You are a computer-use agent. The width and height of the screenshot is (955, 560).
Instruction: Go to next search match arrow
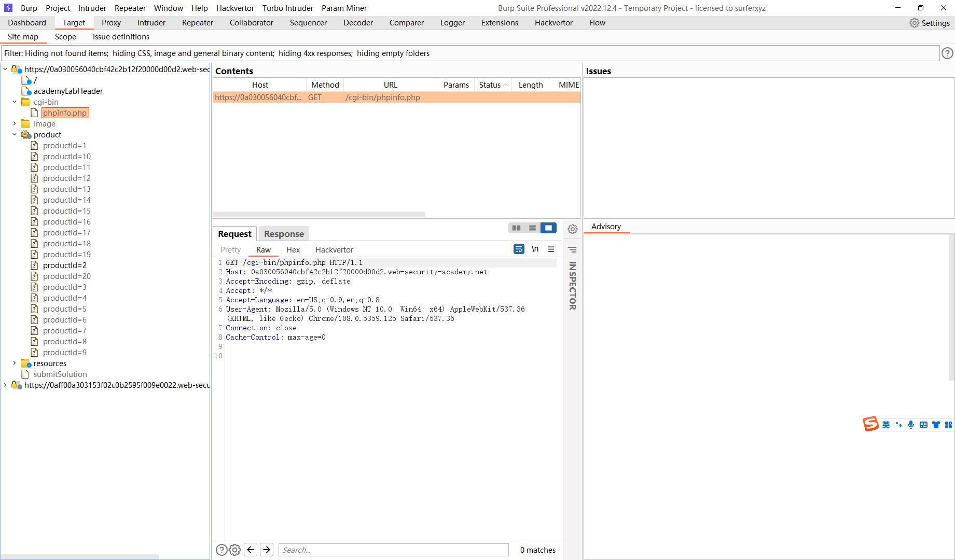pyautogui.click(x=267, y=550)
